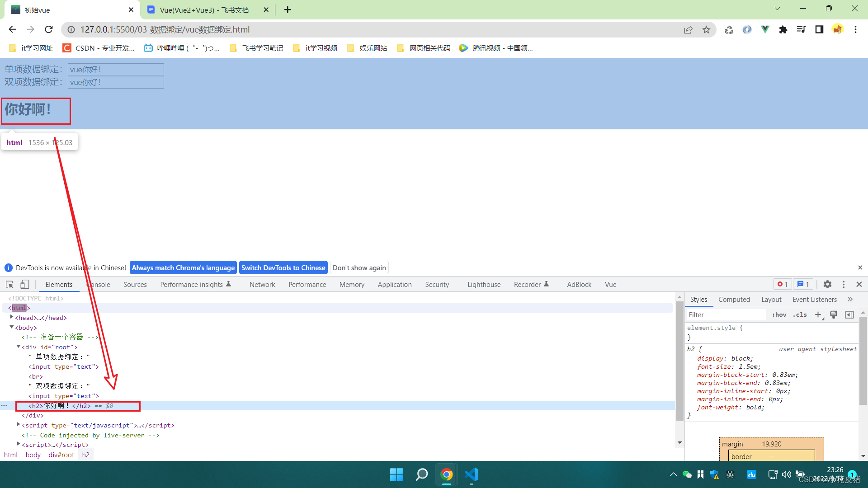Viewport: 868px width, 488px height.
Task: Switch to the Network tab
Action: click(262, 284)
